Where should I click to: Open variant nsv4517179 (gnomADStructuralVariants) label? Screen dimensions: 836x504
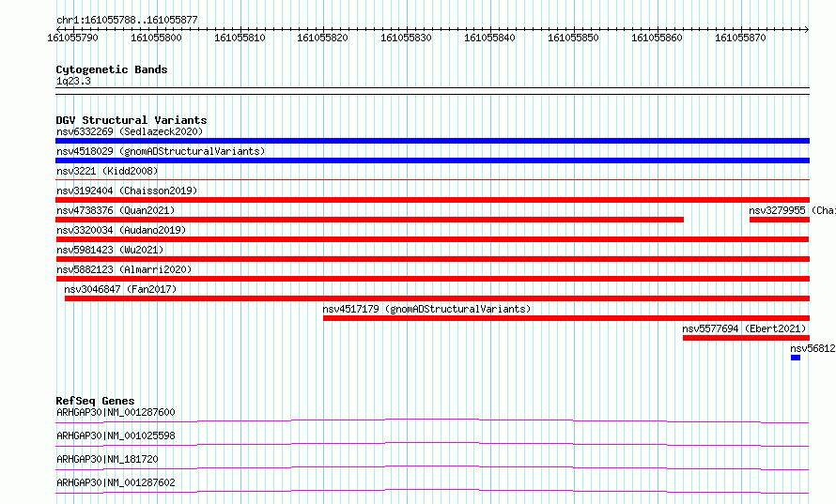point(426,309)
